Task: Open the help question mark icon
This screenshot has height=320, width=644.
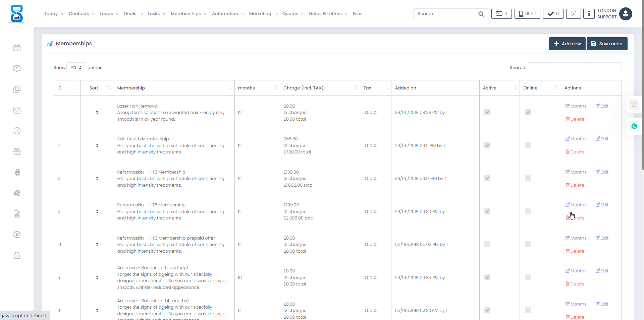Action: click(573, 14)
